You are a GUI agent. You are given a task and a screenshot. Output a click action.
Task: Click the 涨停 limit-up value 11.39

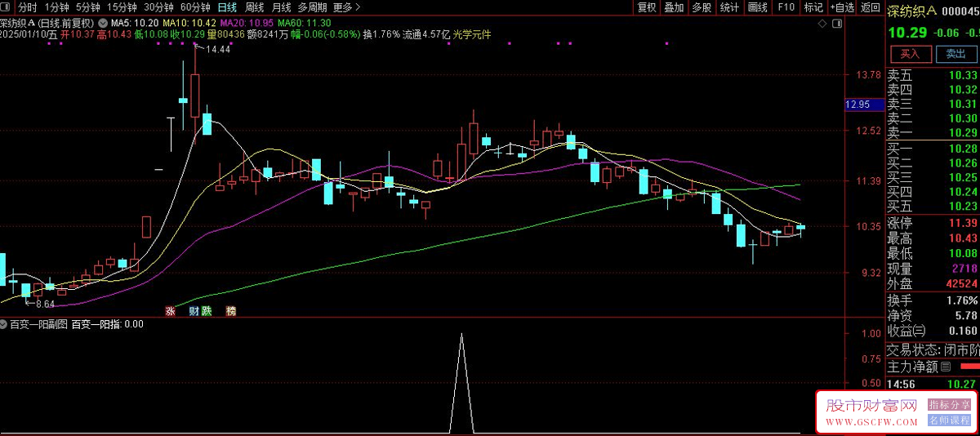point(962,224)
